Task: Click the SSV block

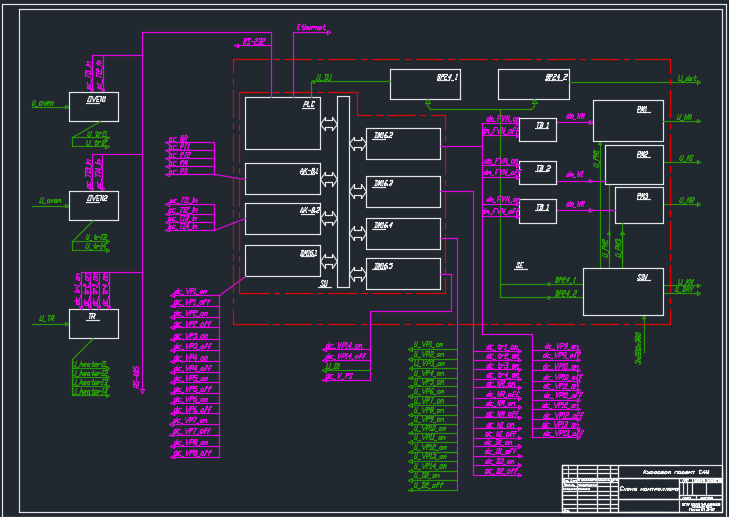Action: [622, 291]
